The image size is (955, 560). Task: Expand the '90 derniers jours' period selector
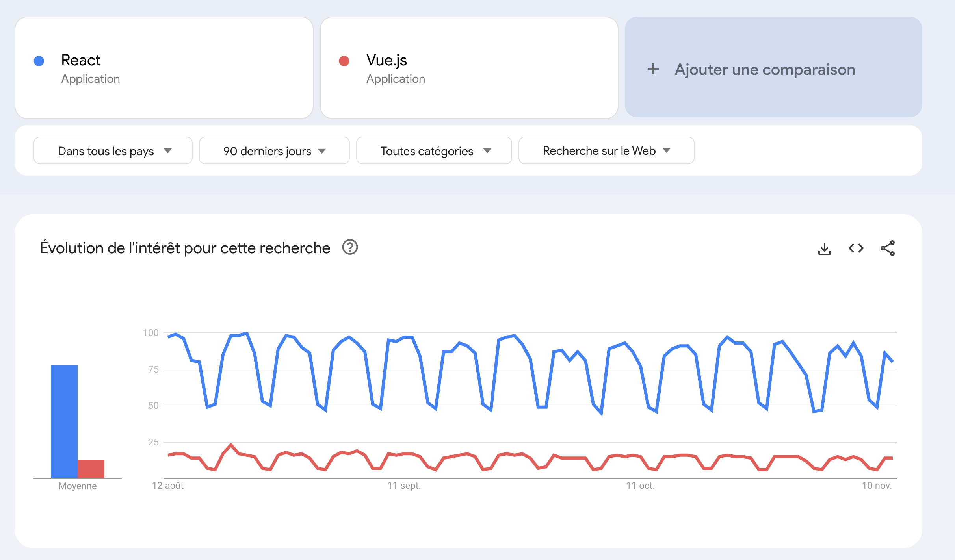tap(274, 151)
